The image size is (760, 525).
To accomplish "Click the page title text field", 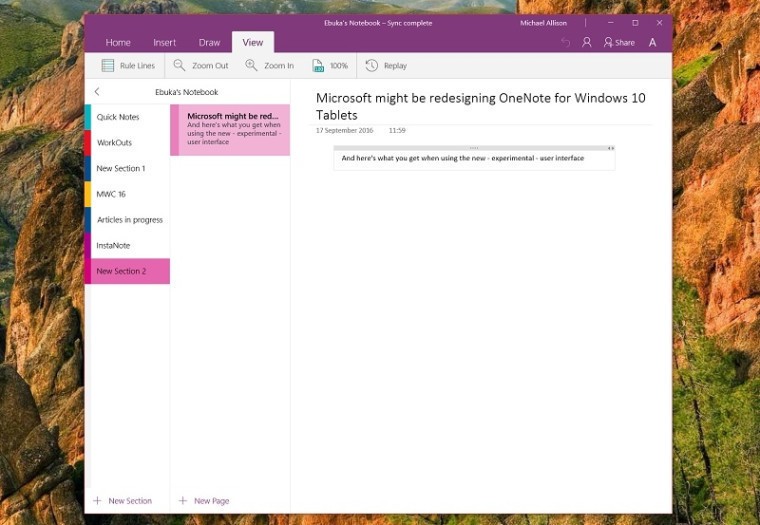I will point(480,106).
